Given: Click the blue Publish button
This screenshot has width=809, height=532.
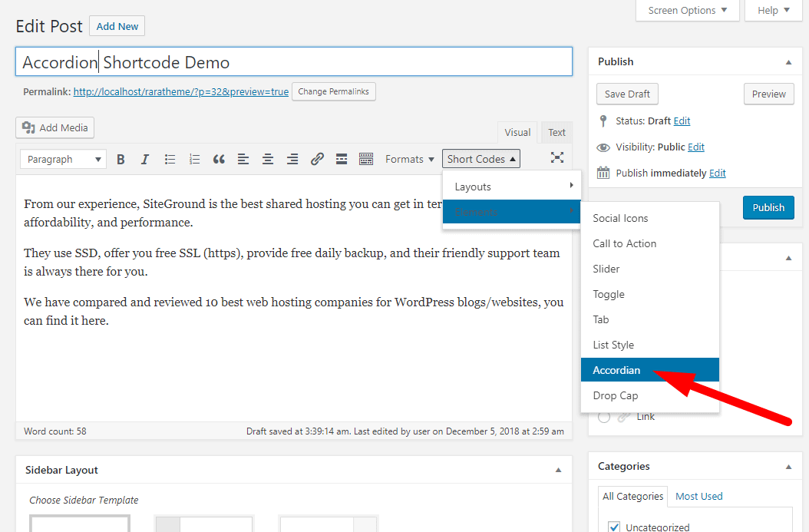Looking at the screenshot, I should 768,207.
